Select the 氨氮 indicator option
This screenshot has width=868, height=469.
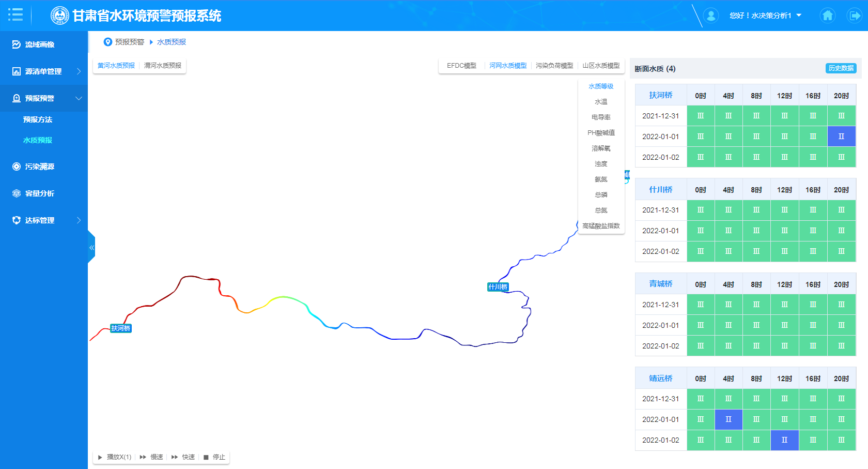(601, 179)
